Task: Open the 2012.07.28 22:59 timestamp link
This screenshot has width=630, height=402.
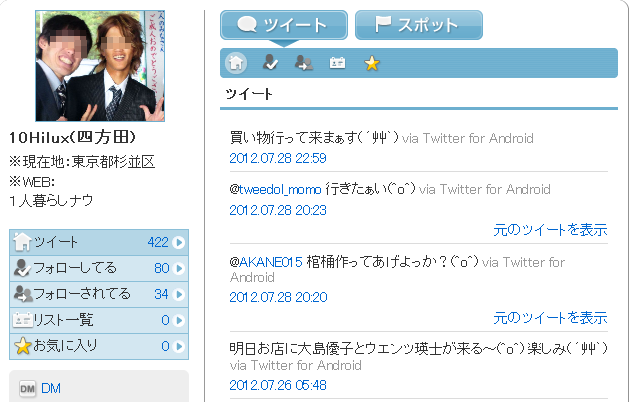Action: 278,158
